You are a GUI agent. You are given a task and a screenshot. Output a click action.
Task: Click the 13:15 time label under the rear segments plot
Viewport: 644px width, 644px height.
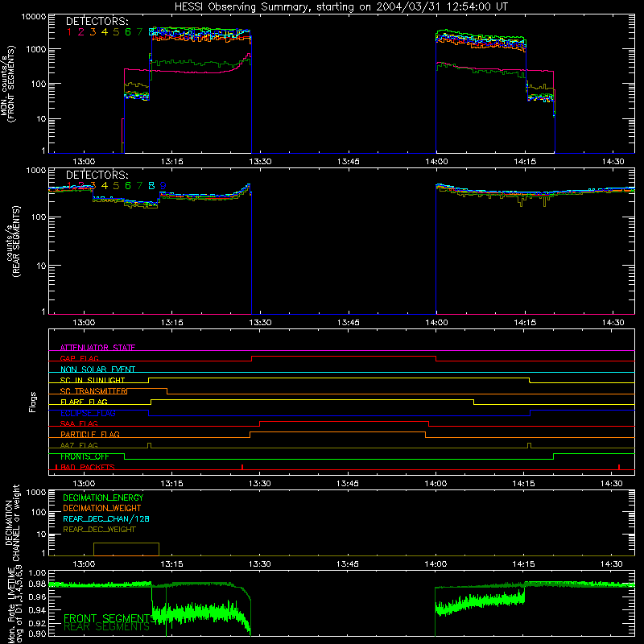(172, 323)
